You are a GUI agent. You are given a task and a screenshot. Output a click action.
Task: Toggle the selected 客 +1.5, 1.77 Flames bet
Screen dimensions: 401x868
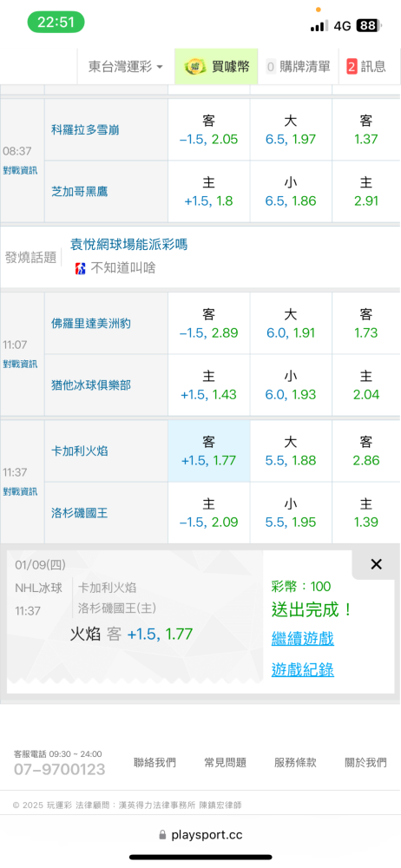[x=209, y=450]
